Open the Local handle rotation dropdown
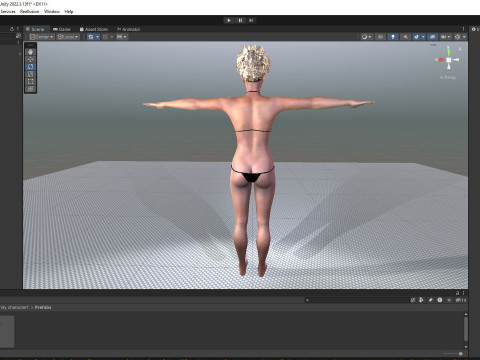This screenshot has height=360, width=480. coord(68,37)
